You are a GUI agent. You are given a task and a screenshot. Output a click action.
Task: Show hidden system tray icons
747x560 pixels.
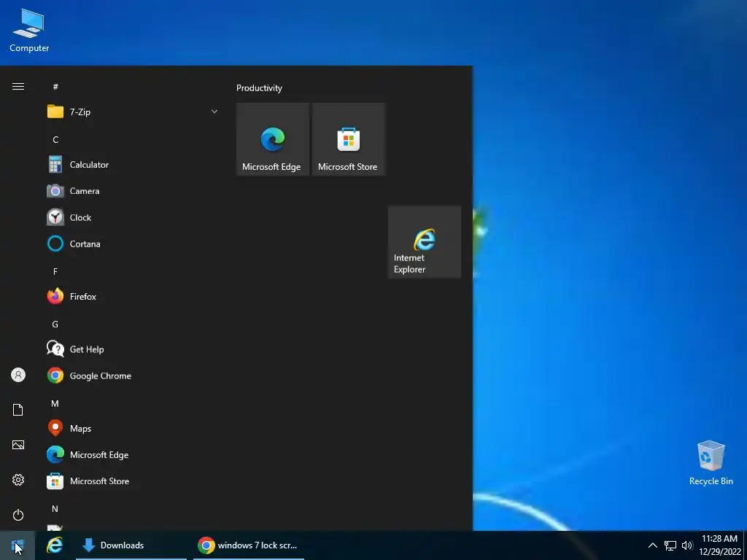[x=653, y=545]
